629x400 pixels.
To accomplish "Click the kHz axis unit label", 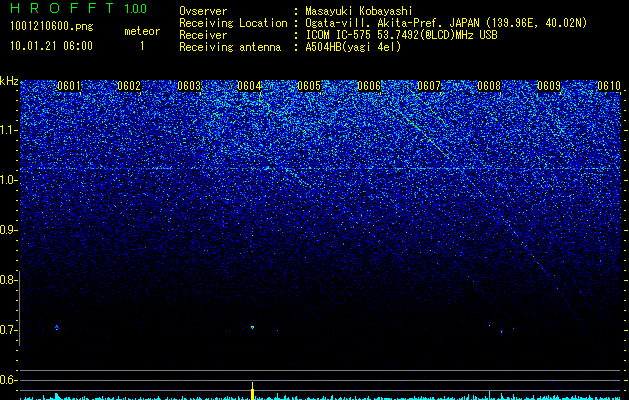I will (9, 81).
